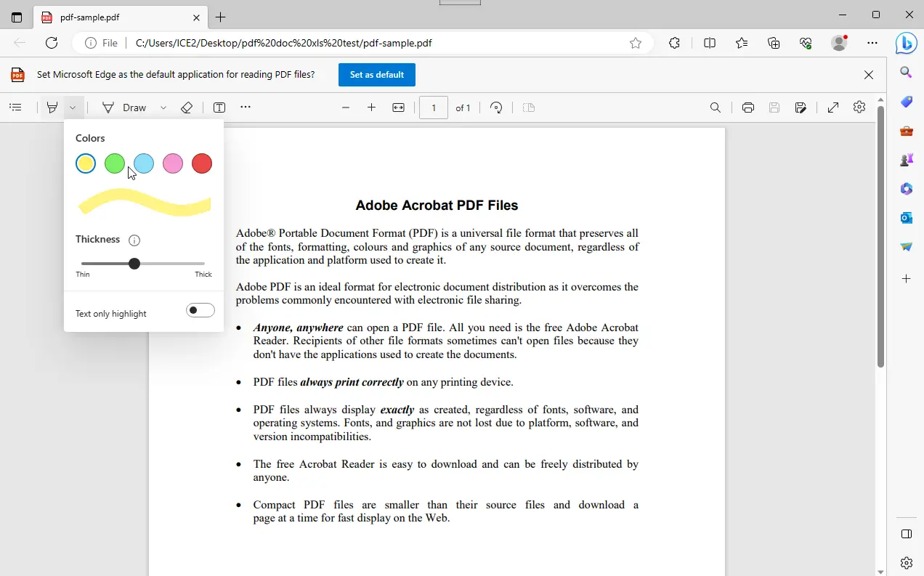Choose the light blue highlight color

coord(144,163)
